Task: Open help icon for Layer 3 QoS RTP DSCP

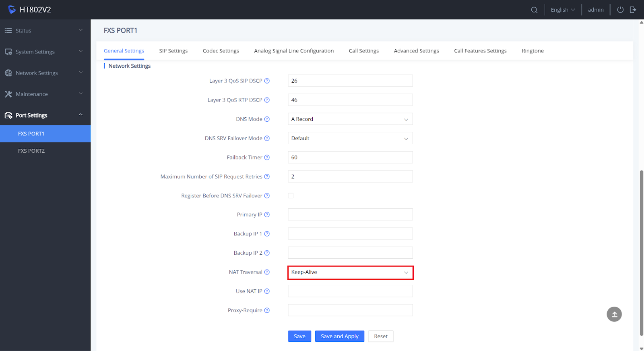Action: pos(267,100)
